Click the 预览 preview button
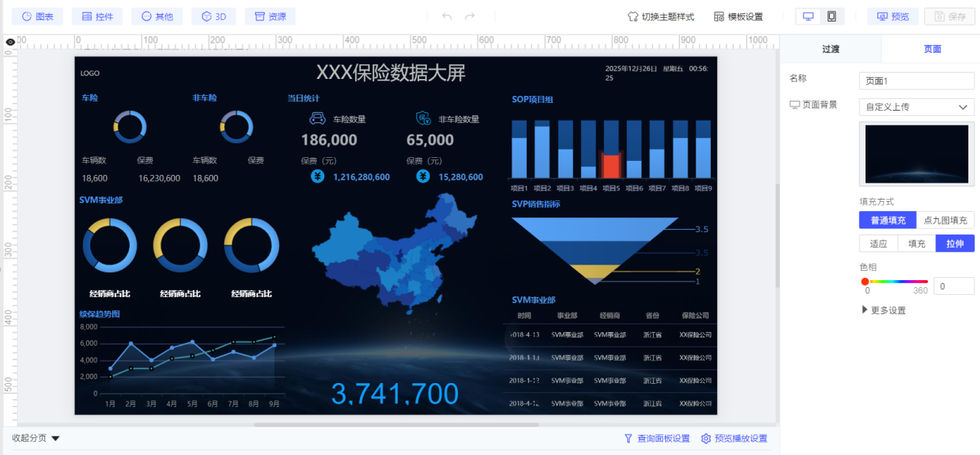980x455 pixels. click(893, 16)
